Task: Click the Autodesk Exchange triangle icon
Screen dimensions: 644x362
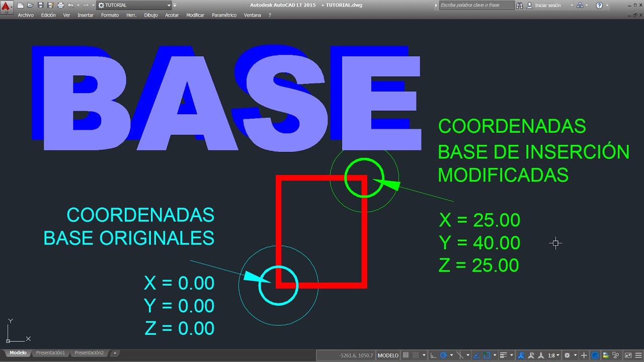Action: click(x=580, y=5)
